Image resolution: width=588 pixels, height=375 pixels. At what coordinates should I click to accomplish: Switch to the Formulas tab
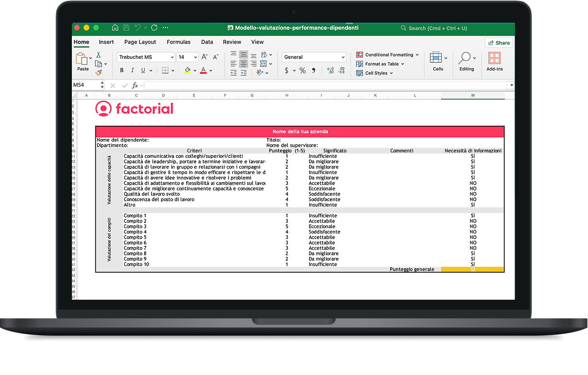[178, 42]
